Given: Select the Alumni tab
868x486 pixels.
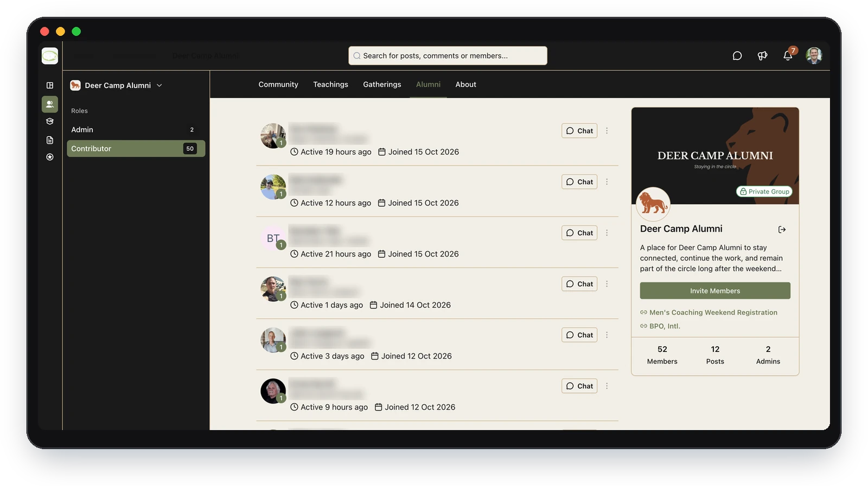Looking at the screenshot, I should [x=428, y=85].
